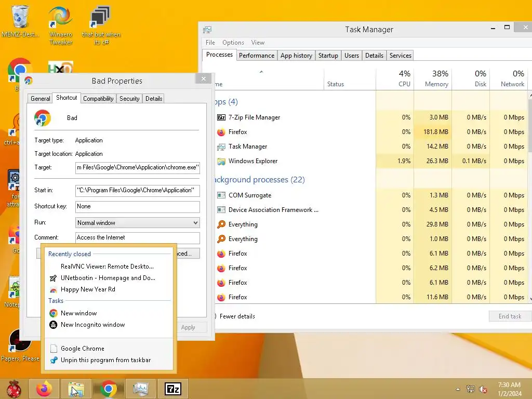532x399 pixels.
Task: Open the Security tab in Bad Properties
Action: click(x=129, y=99)
